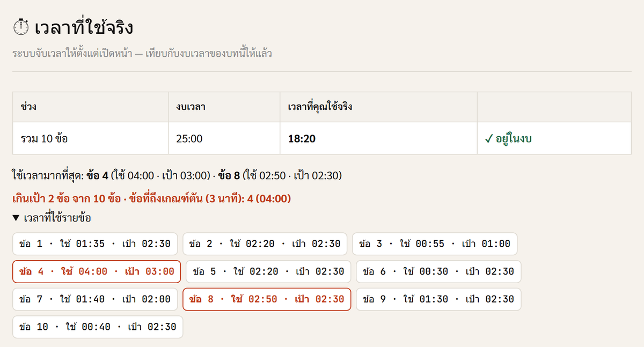Click the green อยู่ในงบ status
644x347 pixels.
(508, 139)
